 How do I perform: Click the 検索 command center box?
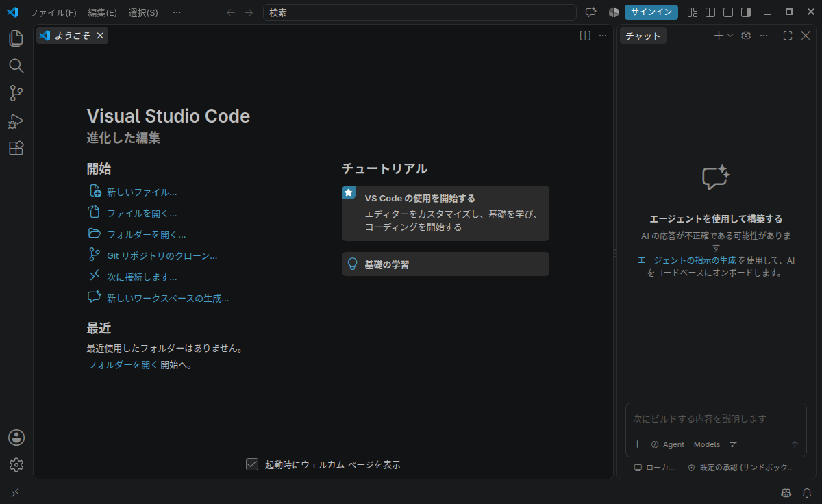419,12
